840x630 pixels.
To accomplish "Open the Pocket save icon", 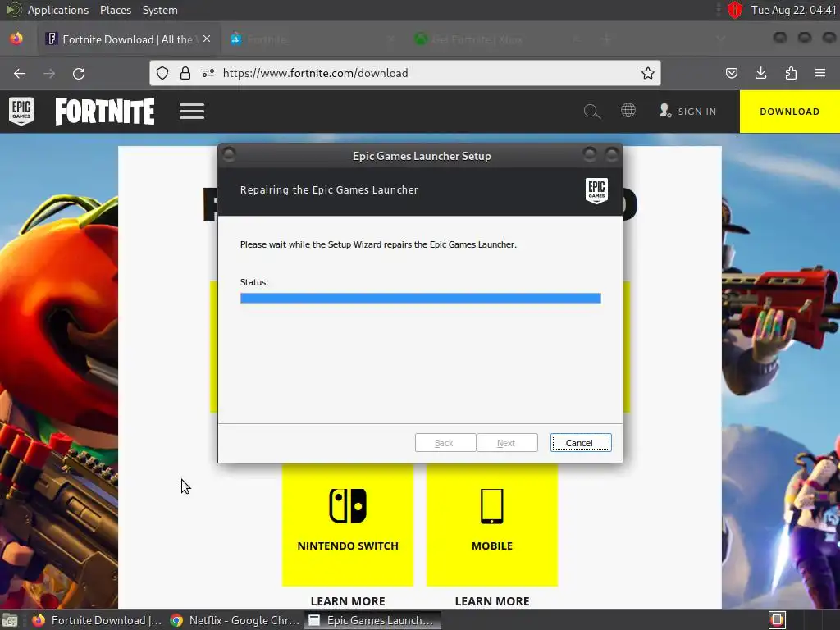I will pyautogui.click(x=732, y=73).
